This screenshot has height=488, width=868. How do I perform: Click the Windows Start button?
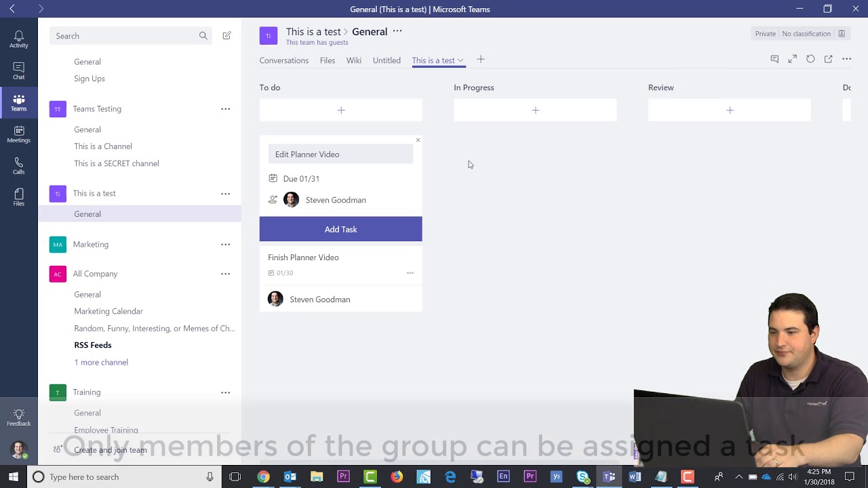point(14,476)
